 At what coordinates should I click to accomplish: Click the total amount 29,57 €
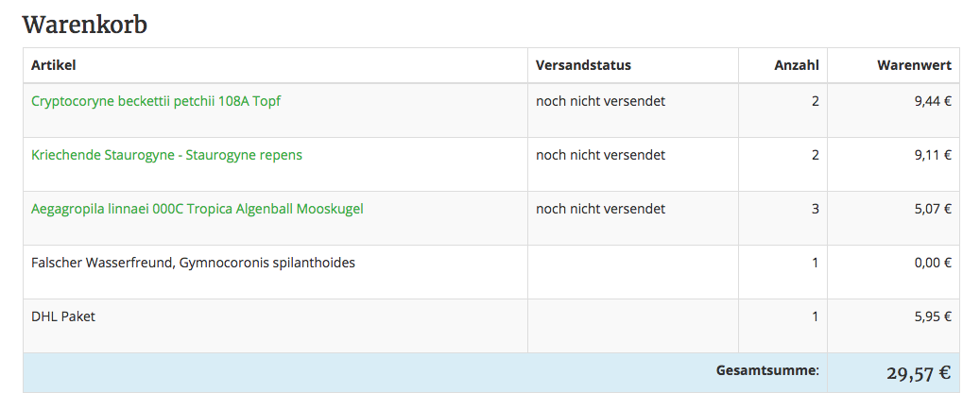pyautogui.click(x=918, y=373)
